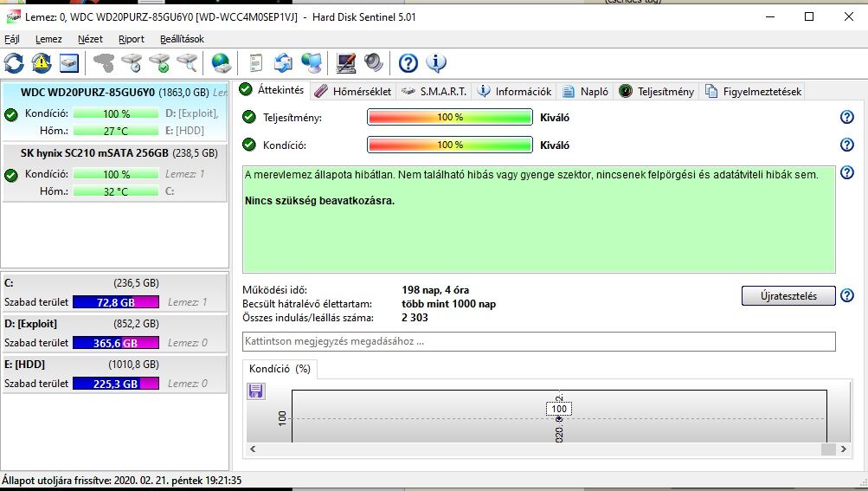Open the Nézet menu
Viewport: 868px width, 491px height.
coord(90,39)
